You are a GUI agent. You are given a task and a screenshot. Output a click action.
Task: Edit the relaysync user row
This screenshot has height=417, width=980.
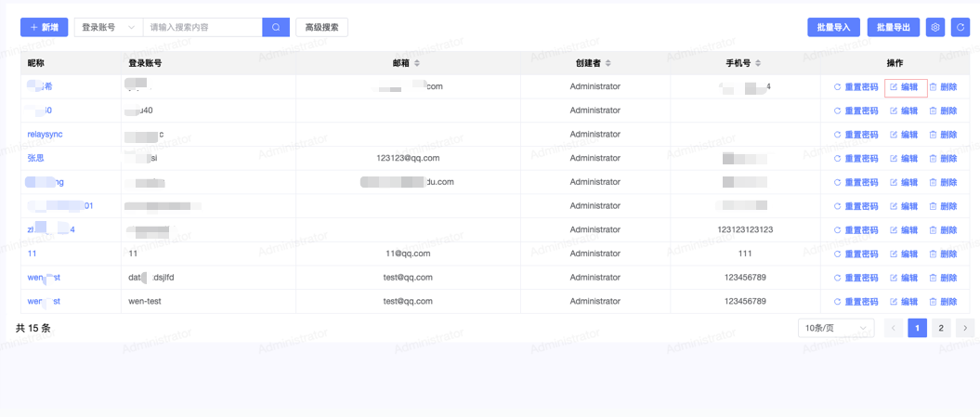pos(904,135)
